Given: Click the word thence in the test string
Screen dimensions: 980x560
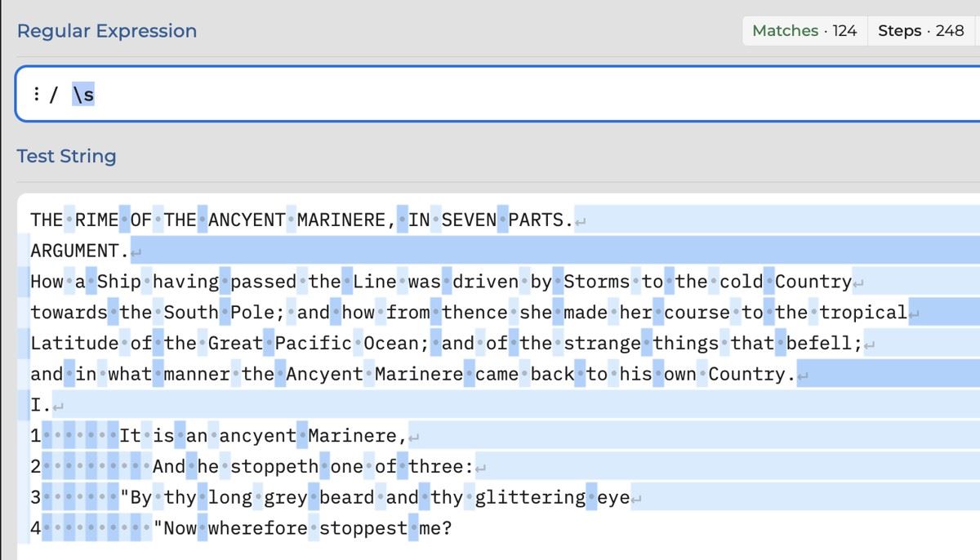Looking at the screenshot, I should [474, 313].
